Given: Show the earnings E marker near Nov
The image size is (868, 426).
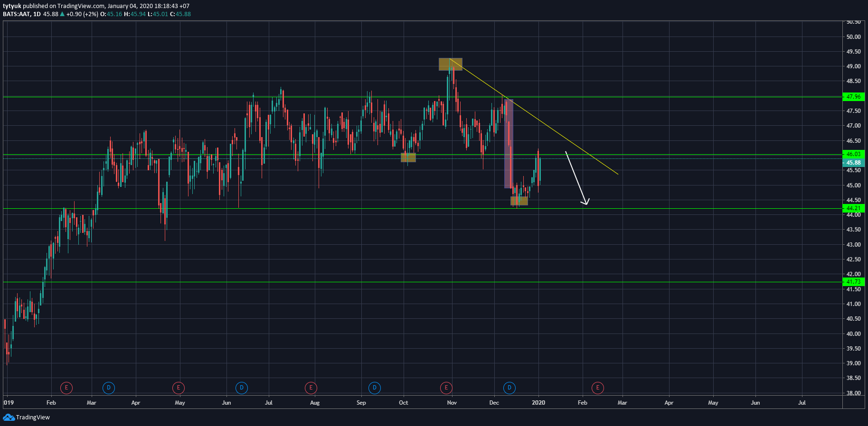Looking at the screenshot, I should (x=446, y=388).
